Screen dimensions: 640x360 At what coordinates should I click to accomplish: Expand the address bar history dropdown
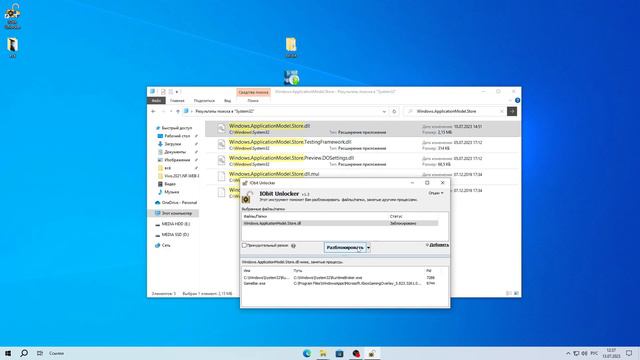tap(384, 111)
